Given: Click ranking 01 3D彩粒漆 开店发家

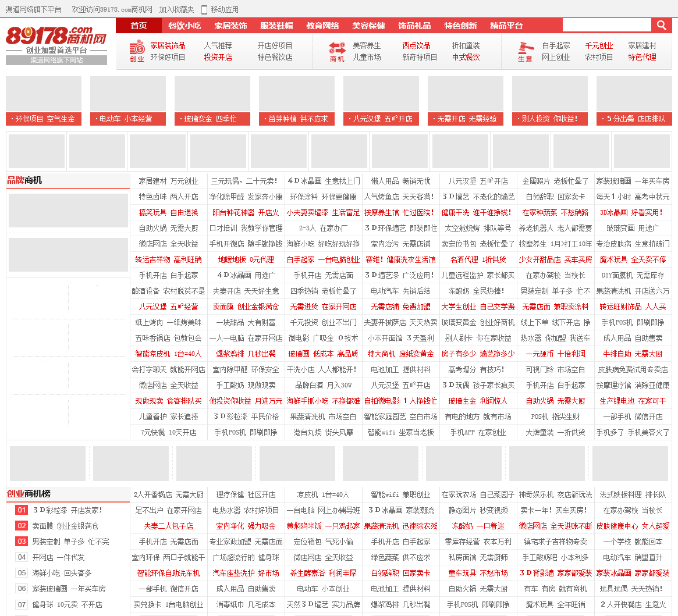Looking at the screenshot, I should tap(68, 510).
